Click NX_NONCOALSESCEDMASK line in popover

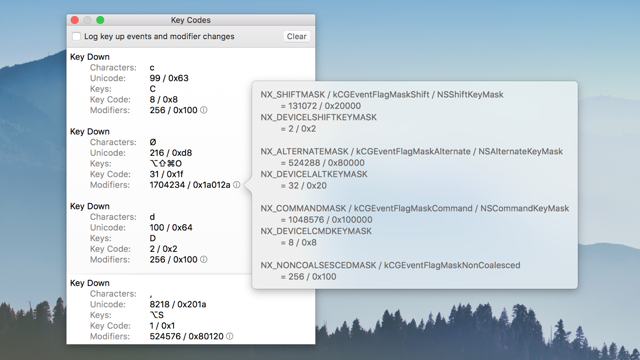(391, 265)
